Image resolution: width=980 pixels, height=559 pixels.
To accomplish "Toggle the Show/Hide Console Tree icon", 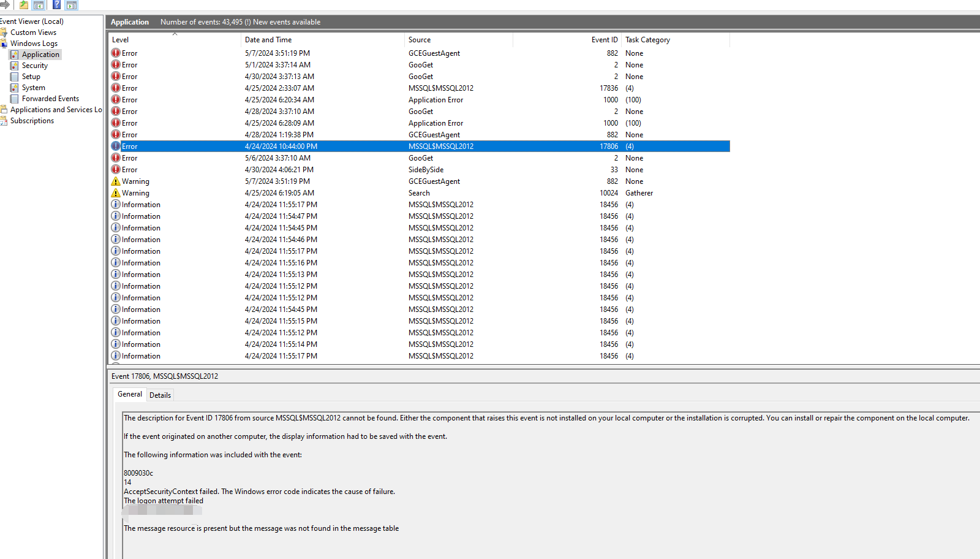I will 38,5.
